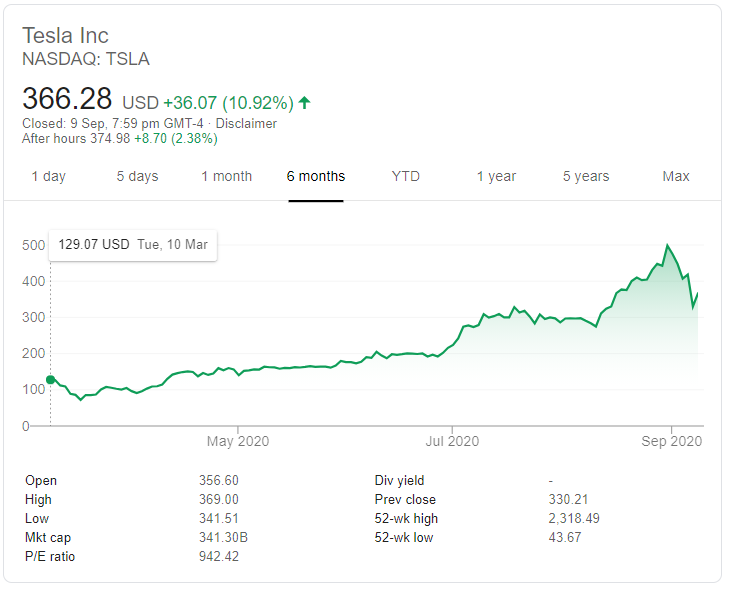Open the Disclaimer link
This screenshot has height=591, width=732.
point(246,124)
